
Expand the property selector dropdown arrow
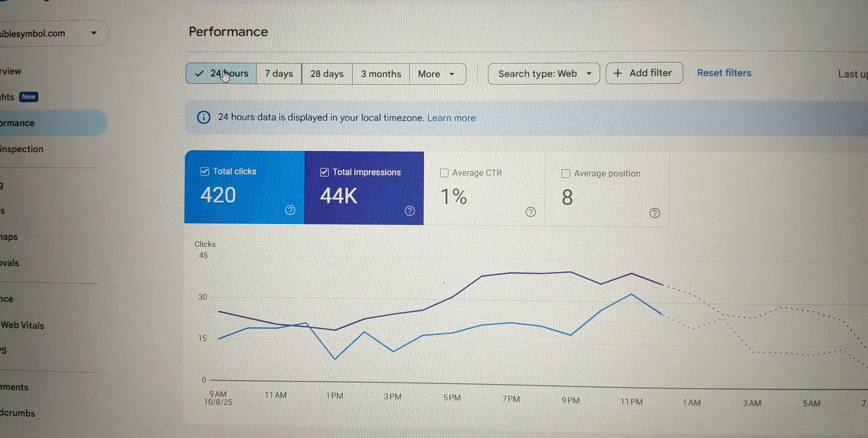(x=94, y=33)
